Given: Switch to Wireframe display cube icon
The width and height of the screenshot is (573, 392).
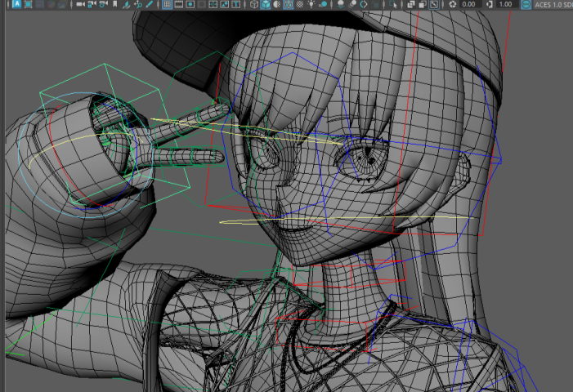Looking at the screenshot, I should [x=254, y=4].
